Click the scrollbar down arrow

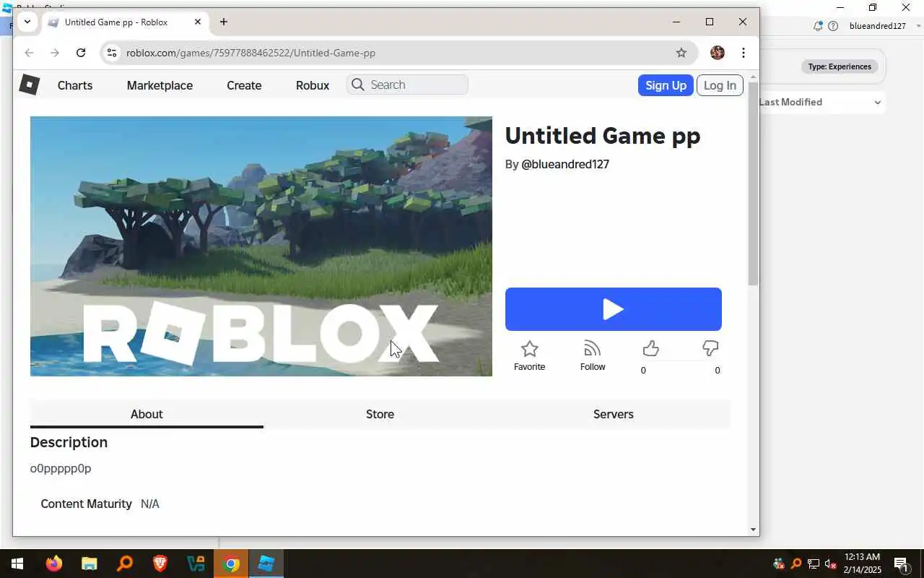coord(753,530)
